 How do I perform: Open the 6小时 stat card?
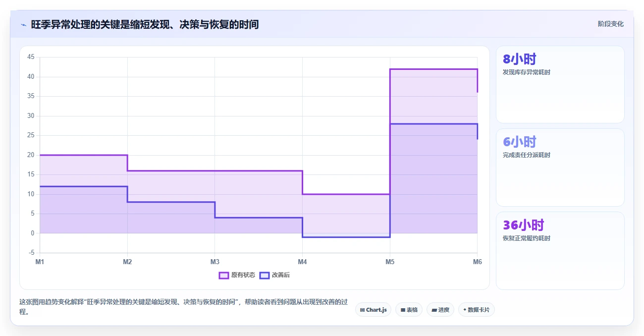[560, 168]
